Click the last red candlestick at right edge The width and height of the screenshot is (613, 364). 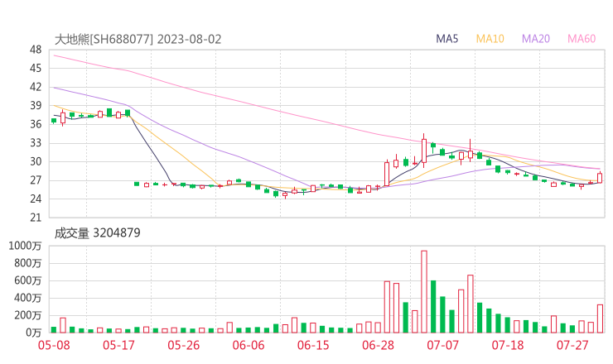click(600, 178)
